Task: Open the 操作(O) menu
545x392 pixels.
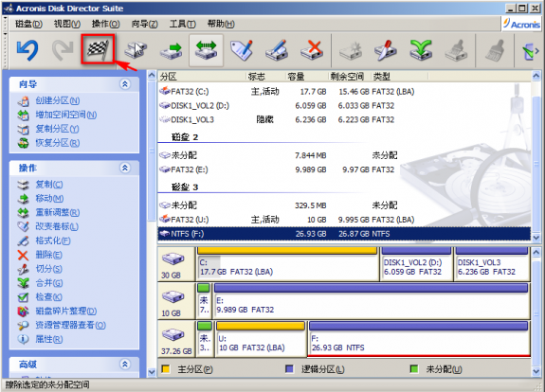Action: click(x=105, y=24)
